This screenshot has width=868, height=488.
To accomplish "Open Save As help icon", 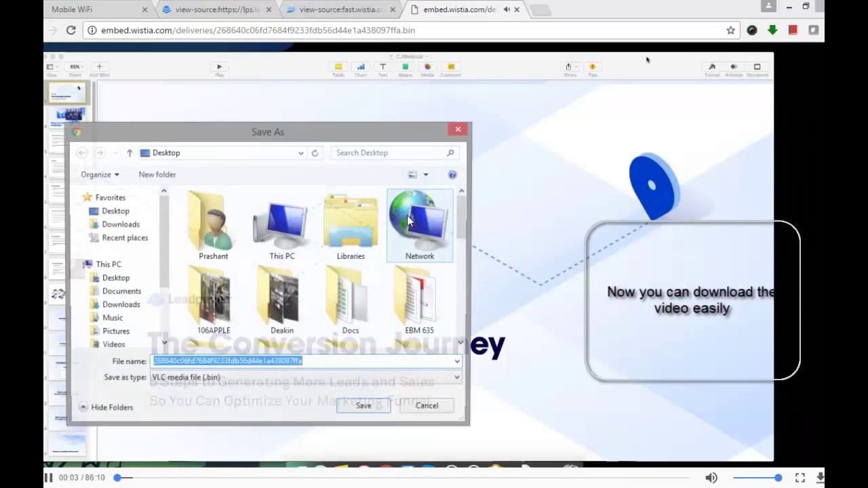I will [x=452, y=175].
